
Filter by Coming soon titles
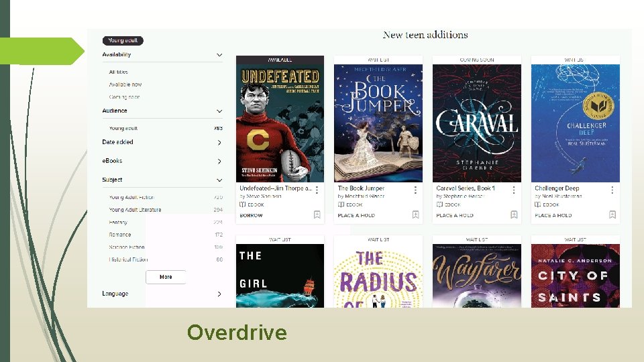point(125,97)
